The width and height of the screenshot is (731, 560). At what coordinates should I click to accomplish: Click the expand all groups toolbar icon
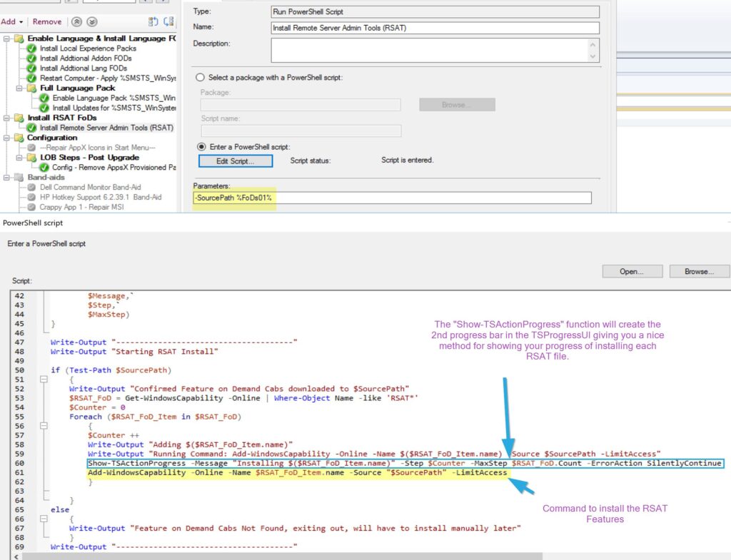[153, 22]
